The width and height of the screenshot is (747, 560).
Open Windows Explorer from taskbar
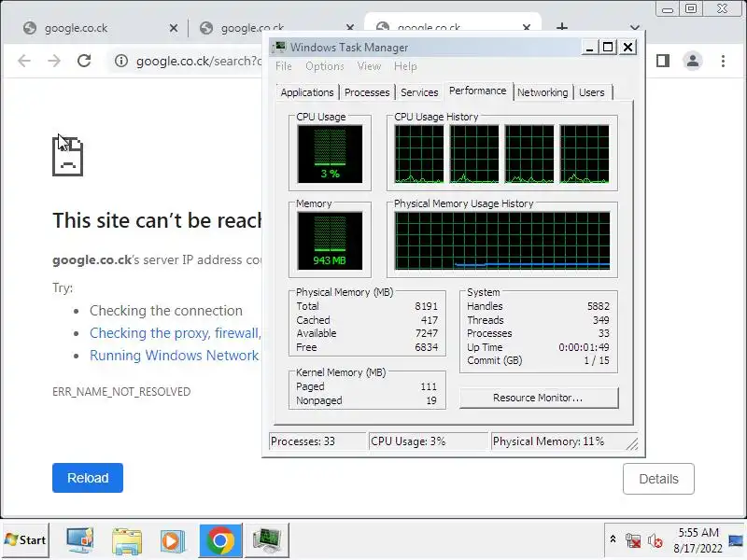pos(127,540)
